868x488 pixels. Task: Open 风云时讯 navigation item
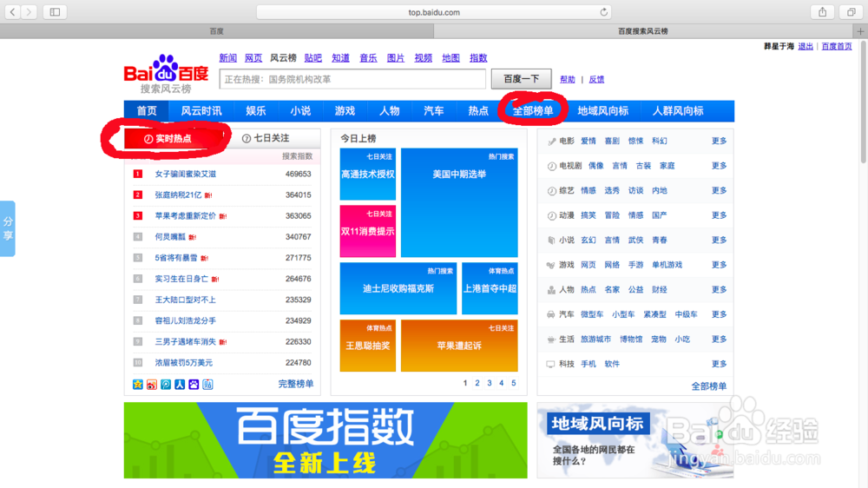pyautogui.click(x=201, y=111)
